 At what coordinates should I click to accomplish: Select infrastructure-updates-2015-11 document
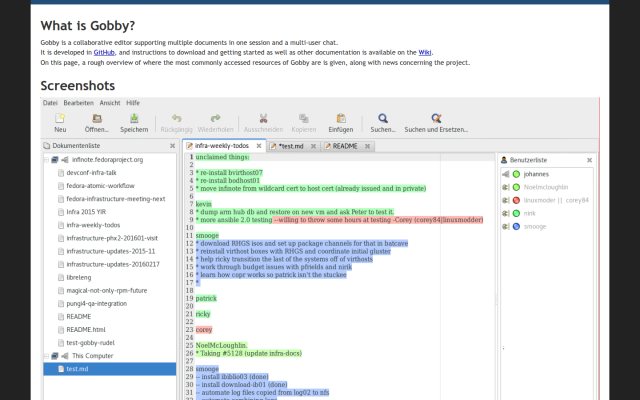click(111, 251)
